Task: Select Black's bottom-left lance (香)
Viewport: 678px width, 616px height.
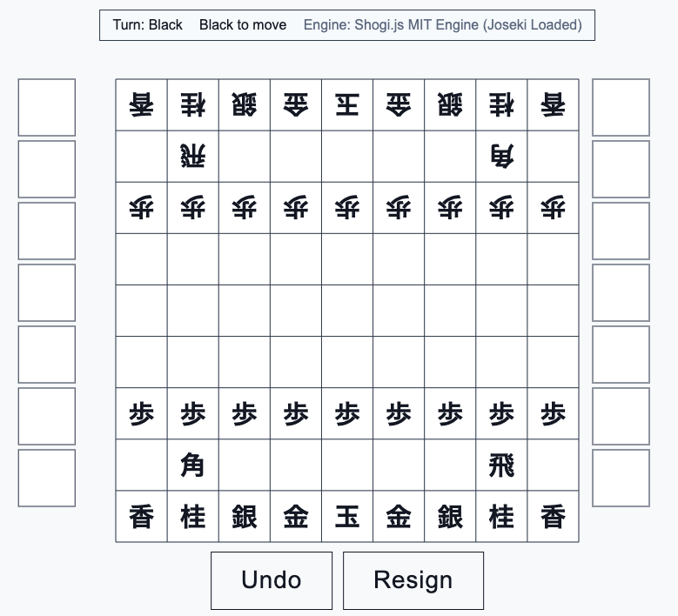Action: (141, 517)
